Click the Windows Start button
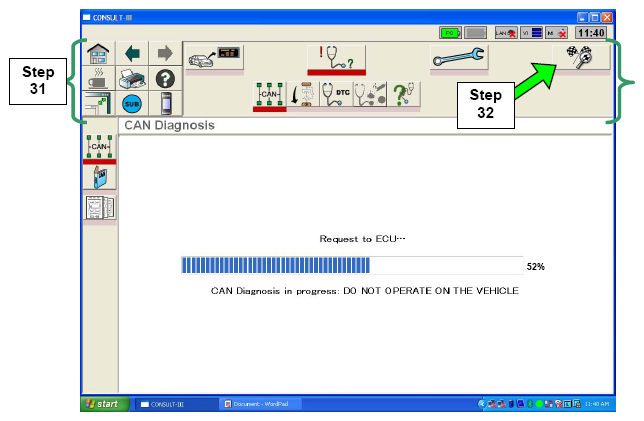This screenshot has width=644, height=421. coord(101,403)
